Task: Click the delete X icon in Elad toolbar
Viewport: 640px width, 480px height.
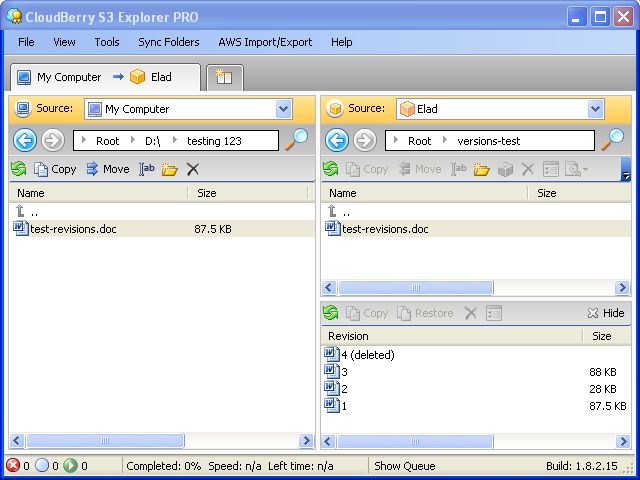Action: (x=528, y=169)
